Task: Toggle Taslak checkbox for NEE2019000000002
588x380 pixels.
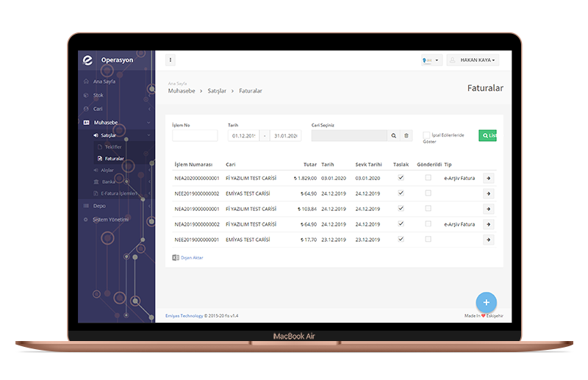Action: tap(401, 193)
